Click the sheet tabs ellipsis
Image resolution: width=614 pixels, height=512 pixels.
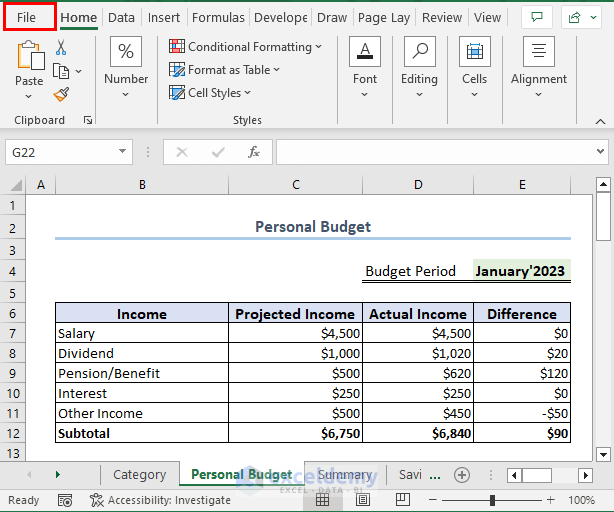pos(435,477)
